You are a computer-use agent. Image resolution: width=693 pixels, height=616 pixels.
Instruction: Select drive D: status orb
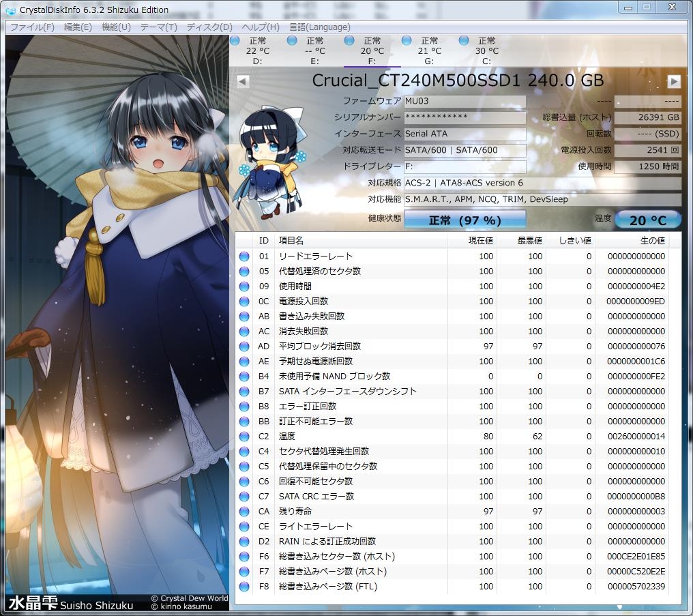click(235, 41)
